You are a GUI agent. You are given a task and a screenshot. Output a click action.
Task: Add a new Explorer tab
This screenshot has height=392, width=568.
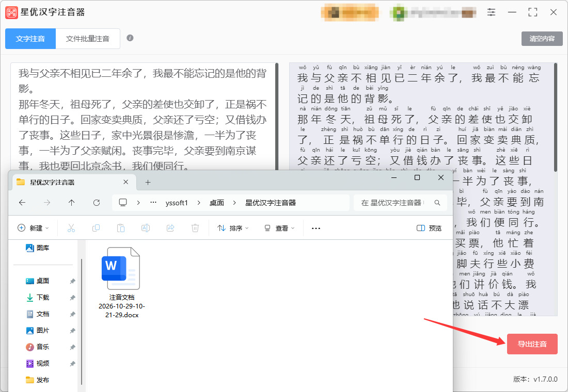148,182
